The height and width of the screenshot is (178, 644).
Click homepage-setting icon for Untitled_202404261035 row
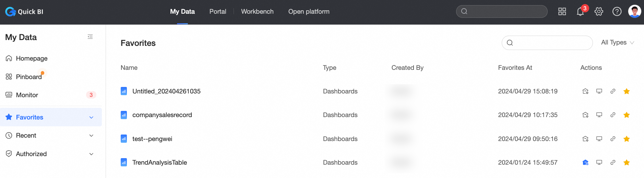[x=585, y=91]
